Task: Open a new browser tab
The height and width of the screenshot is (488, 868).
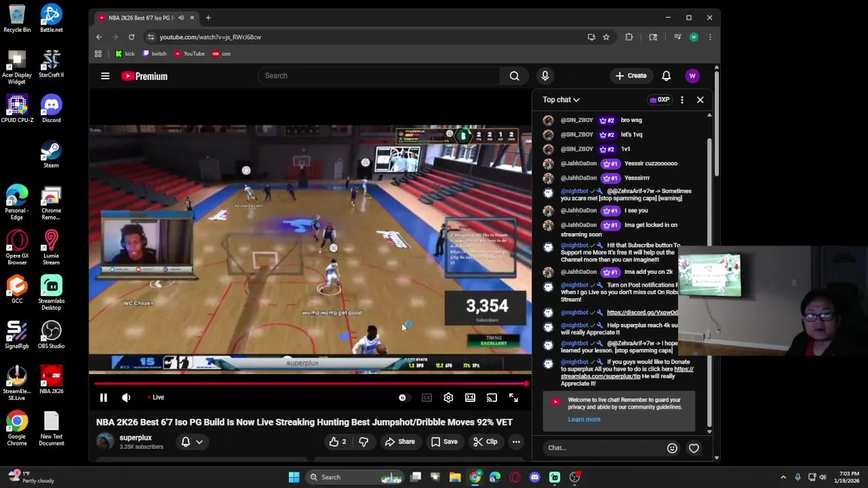Action: (208, 18)
